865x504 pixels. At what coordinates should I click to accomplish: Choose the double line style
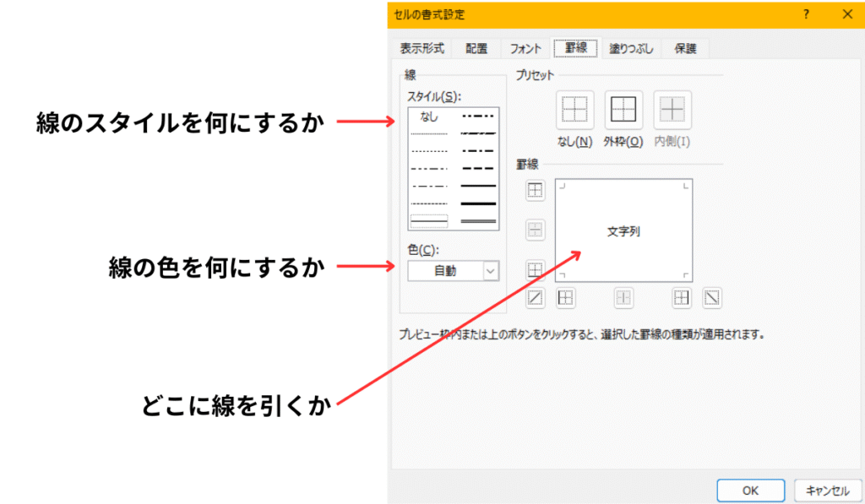478,220
